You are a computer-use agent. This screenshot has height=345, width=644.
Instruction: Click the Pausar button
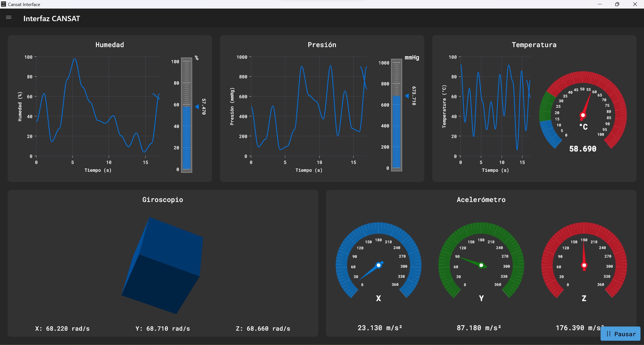pos(620,334)
